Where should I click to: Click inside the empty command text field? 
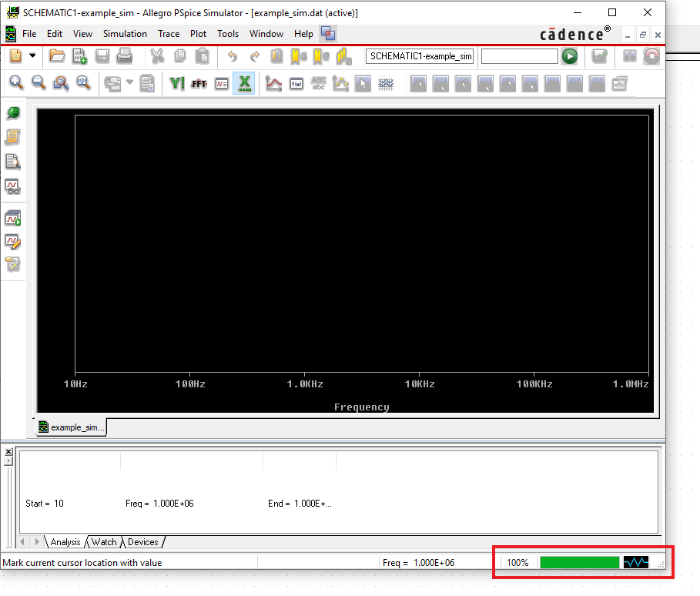519,55
